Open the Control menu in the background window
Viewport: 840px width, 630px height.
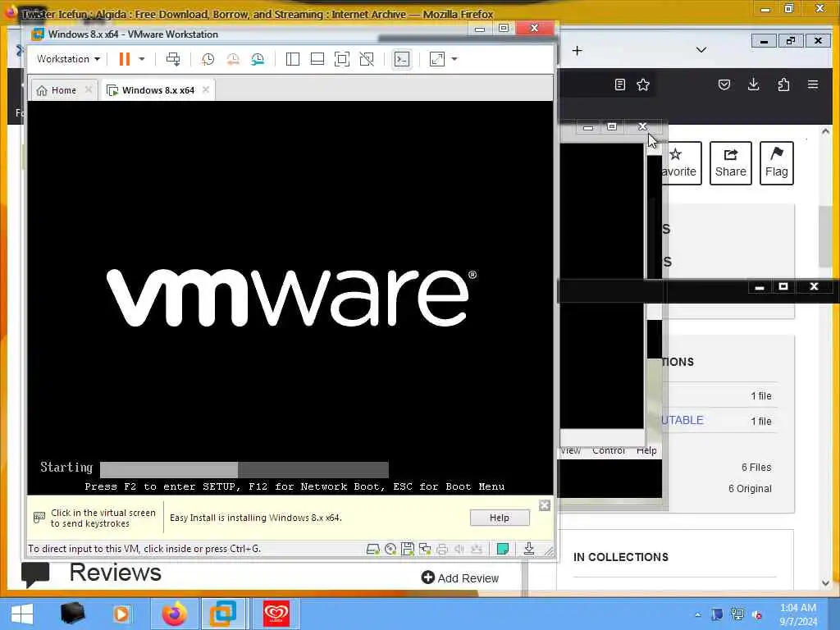pos(609,450)
